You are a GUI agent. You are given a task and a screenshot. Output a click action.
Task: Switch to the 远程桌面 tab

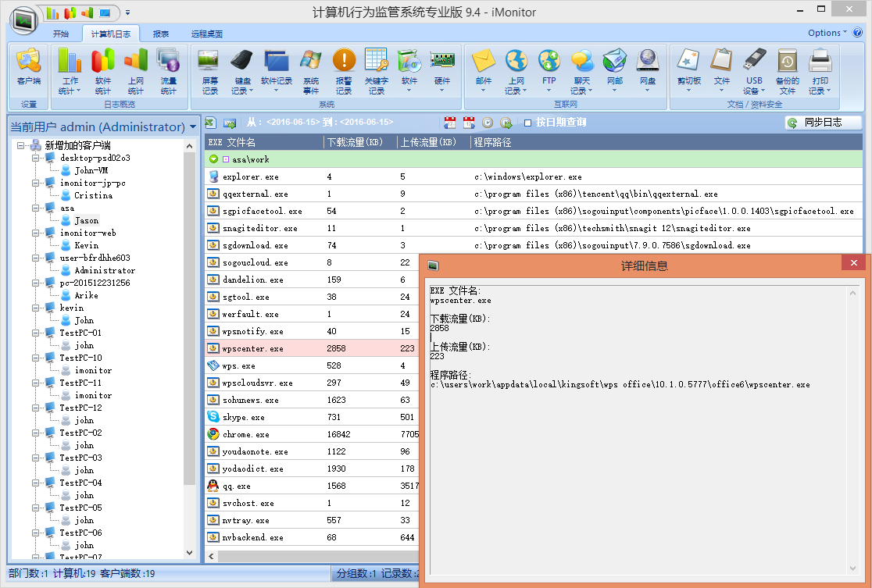tap(207, 34)
